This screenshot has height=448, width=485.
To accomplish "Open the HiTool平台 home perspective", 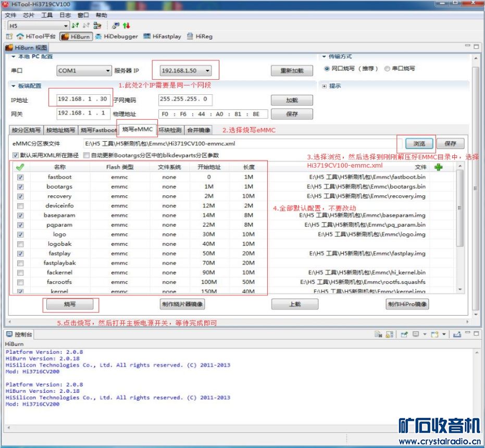I will tap(36, 36).
